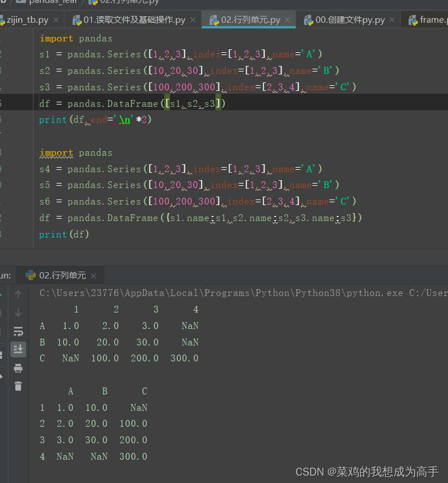The height and width of the screenshot is (483, 448).
Task: Click the Down the Stack Trace arrow
Action: coord(18,313)
